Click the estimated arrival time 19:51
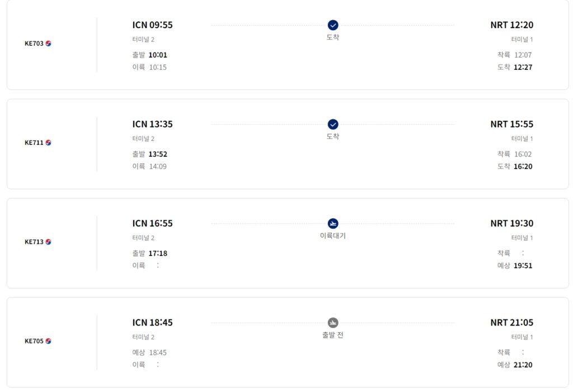Screen dimensions: 573x392 pyautogui.click(x=523, y=266)
